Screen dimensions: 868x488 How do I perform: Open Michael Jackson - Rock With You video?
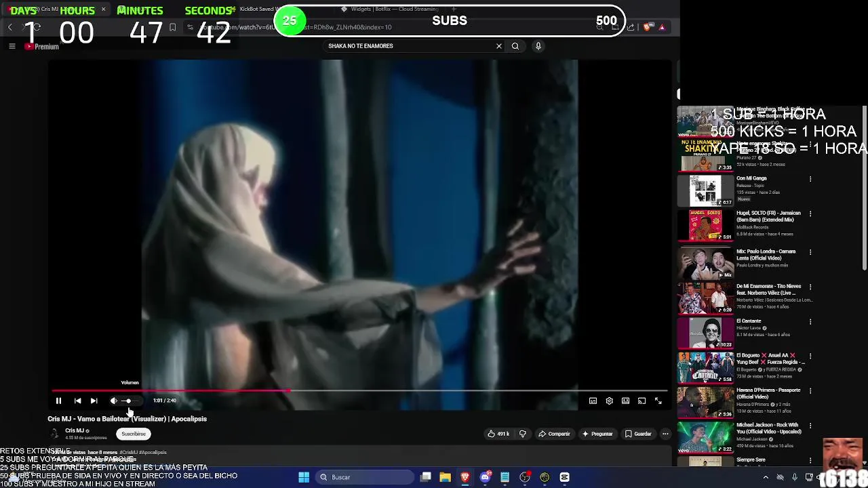(705, 437)
